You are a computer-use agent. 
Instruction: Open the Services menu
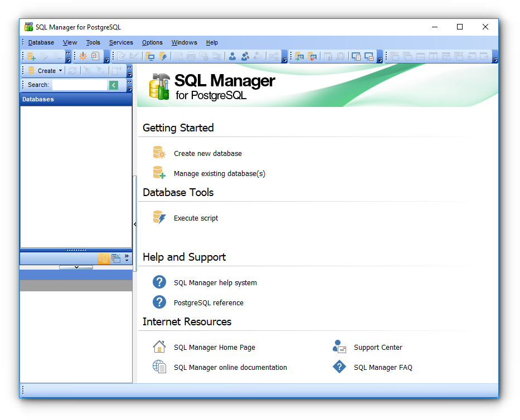coord(121,42)
